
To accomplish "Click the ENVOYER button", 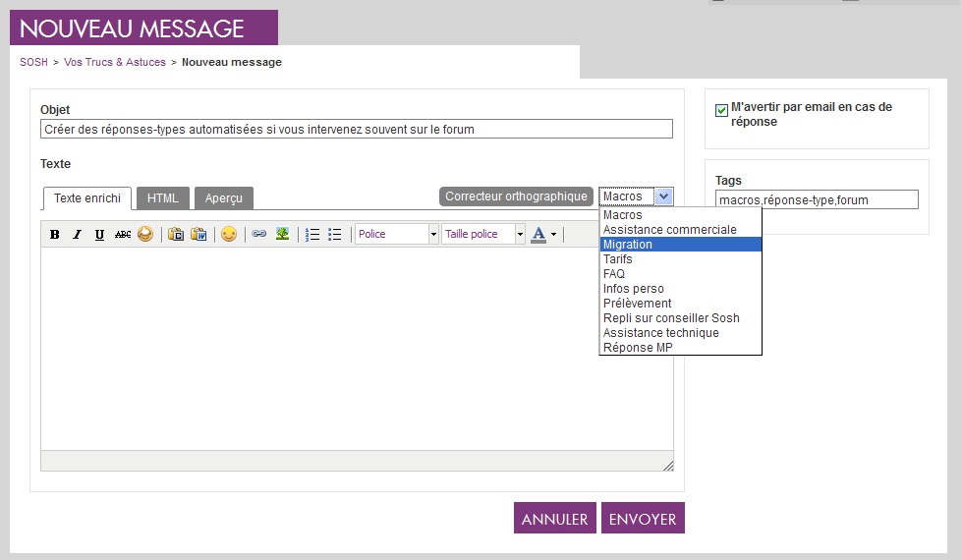I will click(643, 519).
